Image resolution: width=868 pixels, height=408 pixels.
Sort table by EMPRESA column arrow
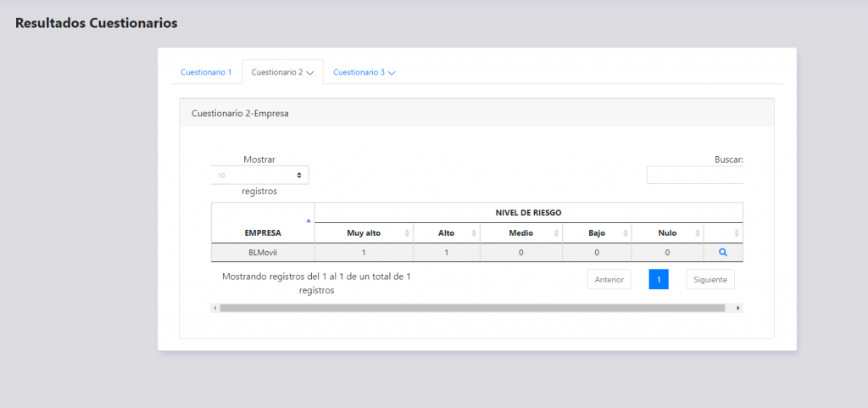308,221
